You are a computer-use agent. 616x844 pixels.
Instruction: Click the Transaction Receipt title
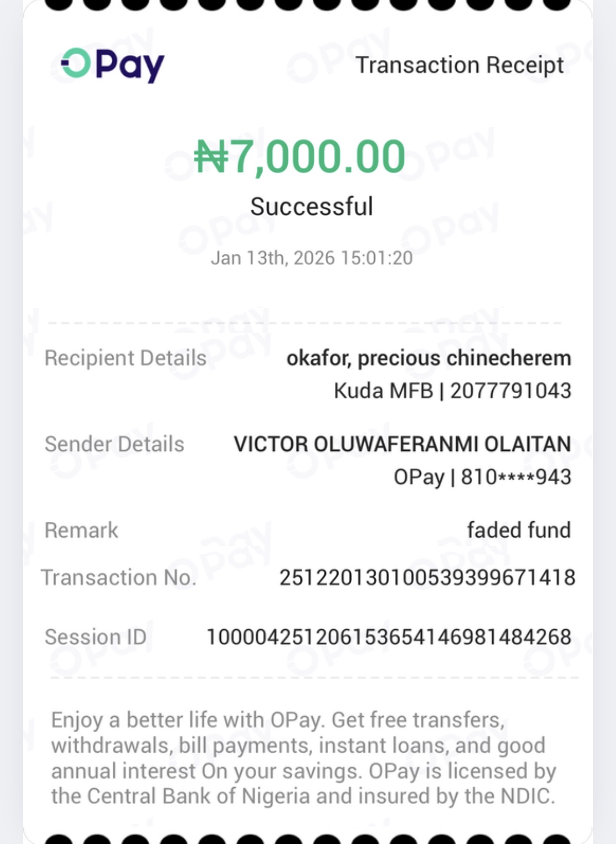(x=459, y=65)
